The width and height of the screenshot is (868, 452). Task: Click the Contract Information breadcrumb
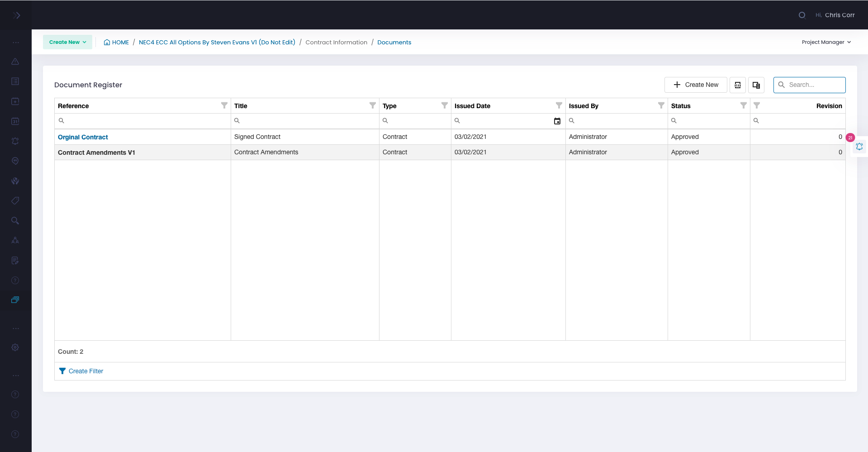pyautogui.click(x=336, y=42)
